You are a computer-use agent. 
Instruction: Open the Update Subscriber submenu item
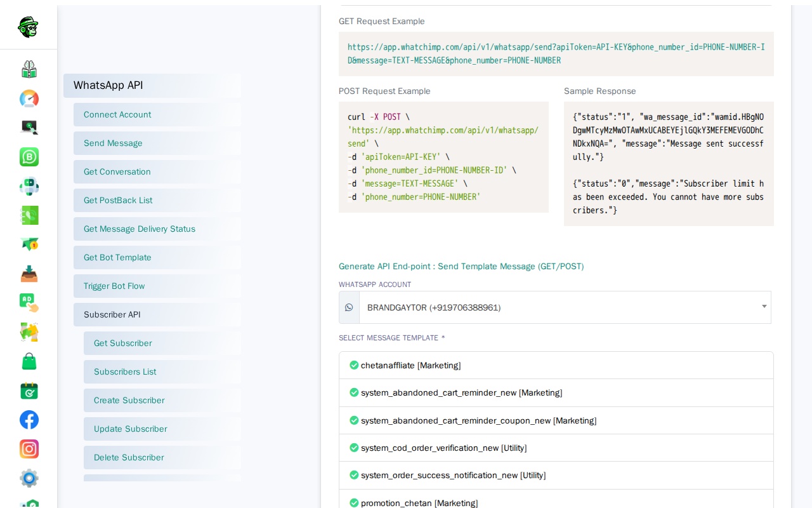coord(162,429)
